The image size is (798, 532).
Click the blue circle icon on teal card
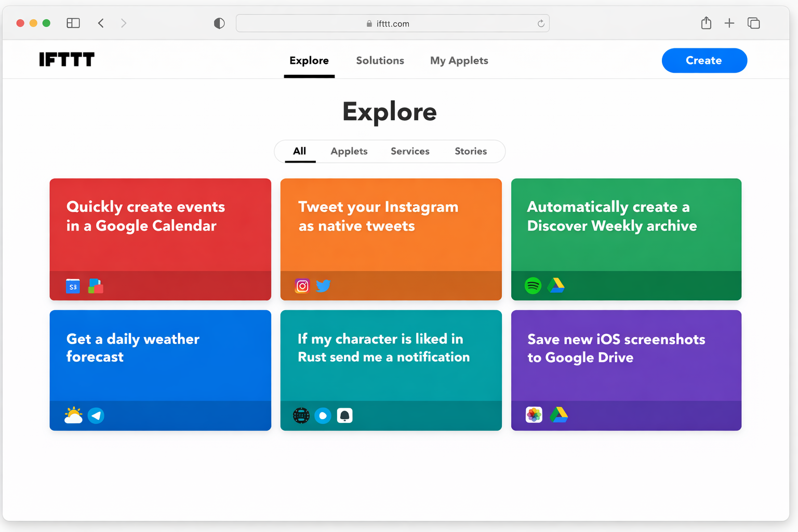(x=323, y=416)
